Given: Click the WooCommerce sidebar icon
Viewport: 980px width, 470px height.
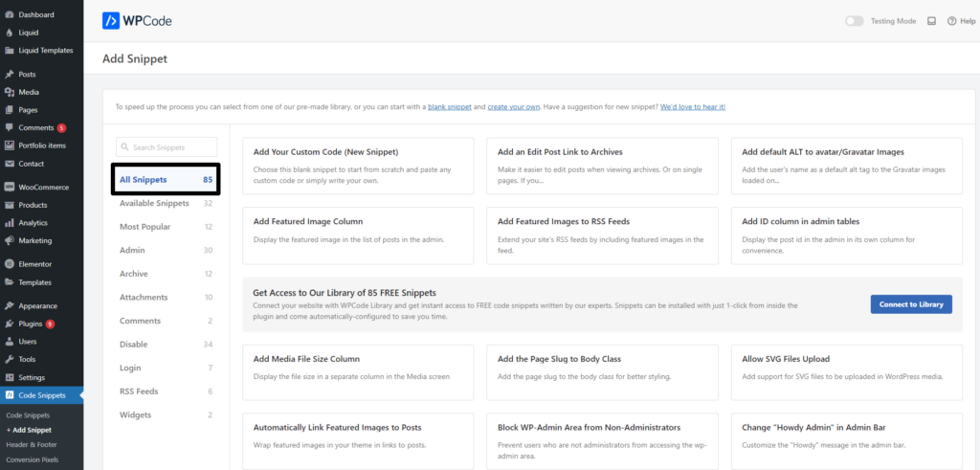Looking at the screenshot, I should pyautogui.click(x=10, y=187).
